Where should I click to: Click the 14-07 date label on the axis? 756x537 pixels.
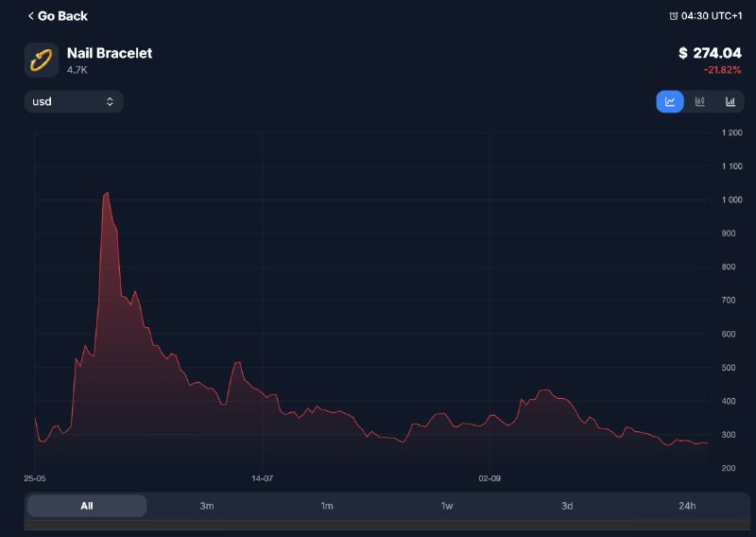pos(262,478)
